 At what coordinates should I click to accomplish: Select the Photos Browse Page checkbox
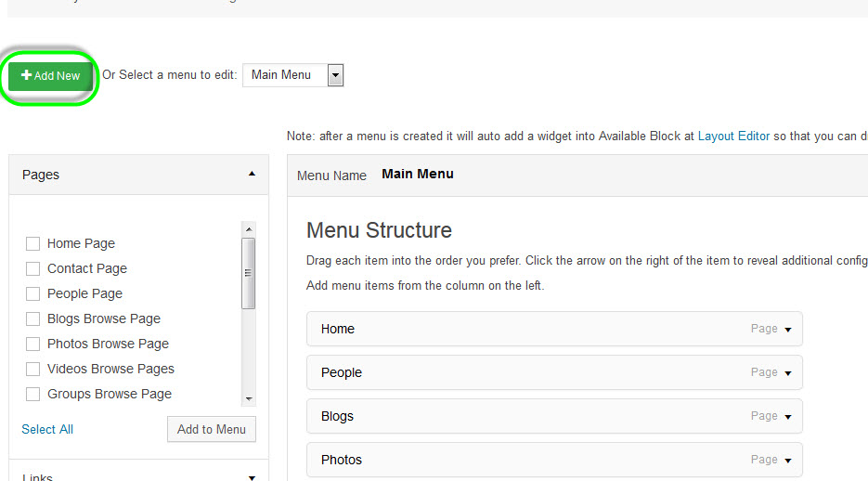tap(33, 344)
